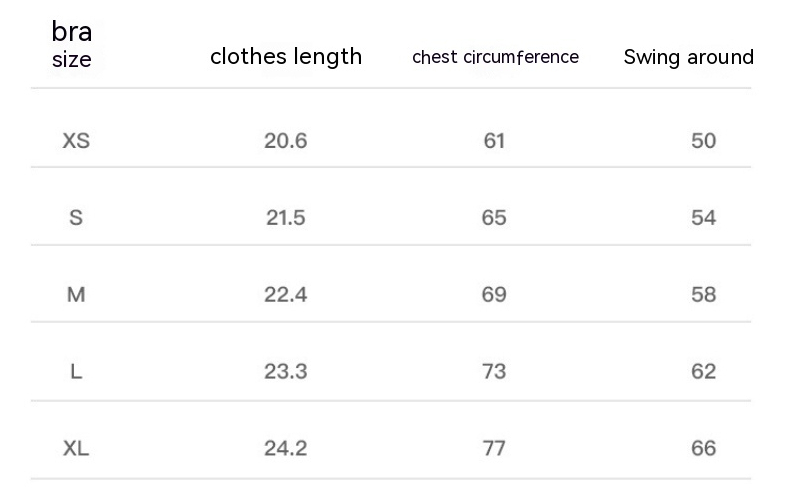Click the Swing around value 66
The height and width of the screenshot is (502, 793).
tap(704, 448)
